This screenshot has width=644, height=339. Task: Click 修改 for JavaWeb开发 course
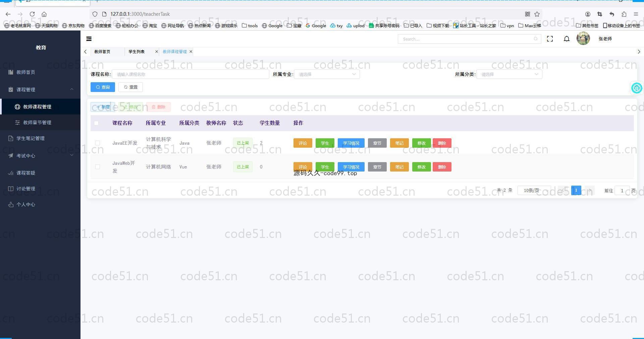click(421, 167)
